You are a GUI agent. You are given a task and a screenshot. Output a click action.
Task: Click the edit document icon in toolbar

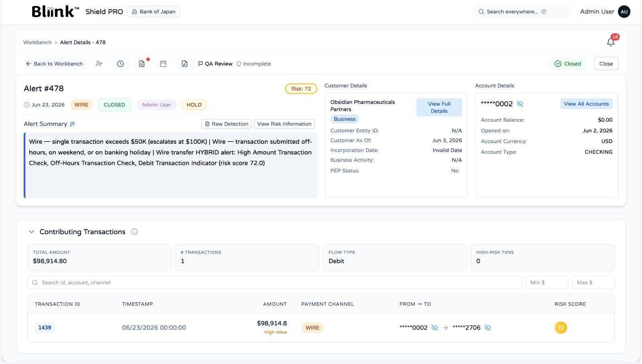click(185, 64)
